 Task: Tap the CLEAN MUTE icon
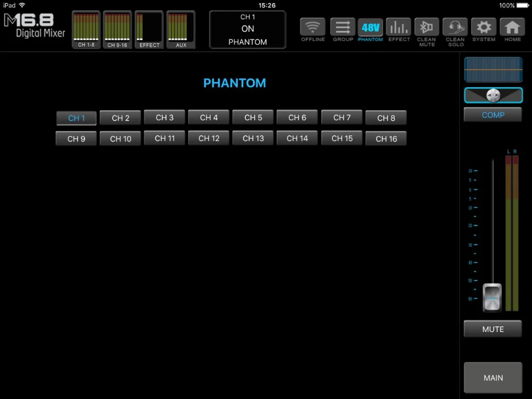(427, 27)
